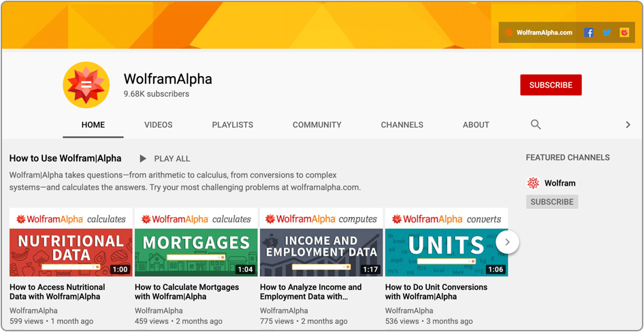Subscribe to the Wolfram featured channel
Viewport: 644px width, 332px height.
click(551, 202)
